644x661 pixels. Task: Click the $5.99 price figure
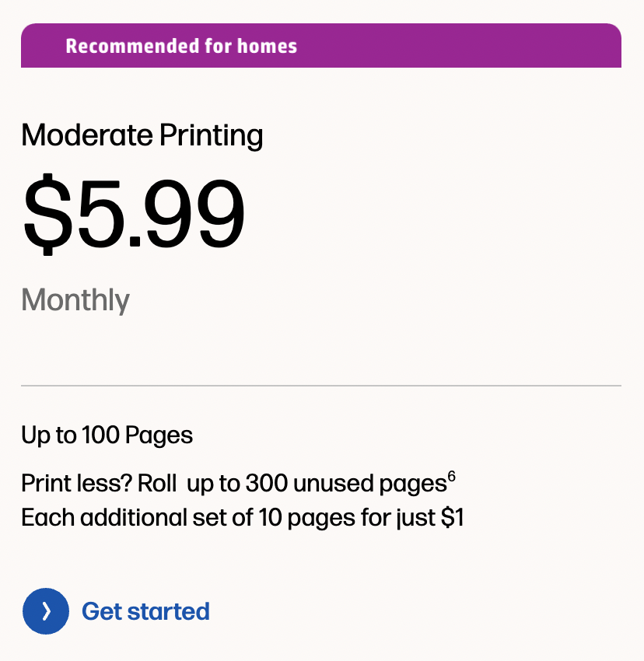click(134, 214)
